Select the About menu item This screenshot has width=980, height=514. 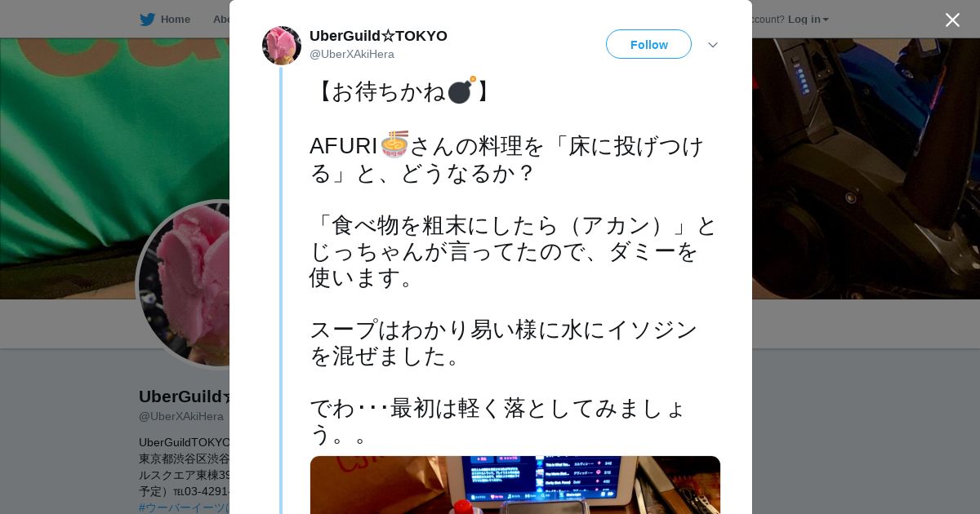221,20
